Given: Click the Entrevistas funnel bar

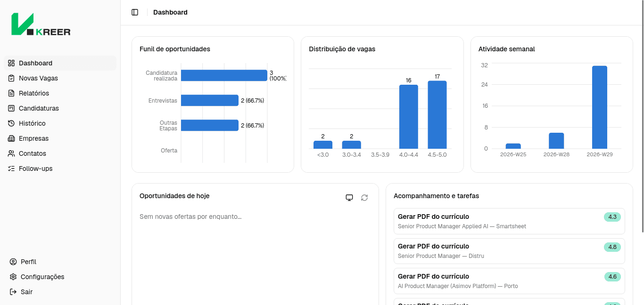Looking at the screenshot, I should (x=210, y=100).
